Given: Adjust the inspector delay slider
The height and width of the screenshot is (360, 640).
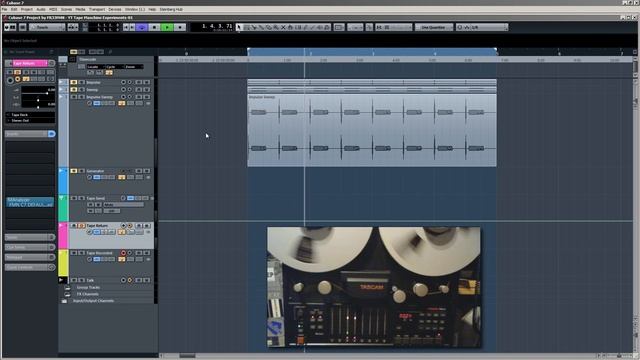Looking at the screenshot, I should tap(38, 107).
